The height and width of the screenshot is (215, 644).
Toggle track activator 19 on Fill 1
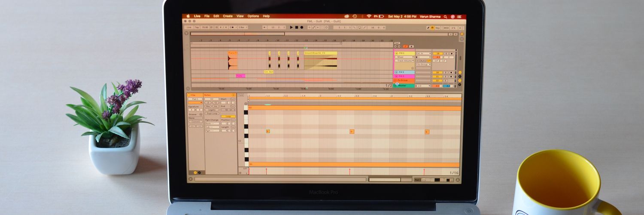(x=438, y=53)
